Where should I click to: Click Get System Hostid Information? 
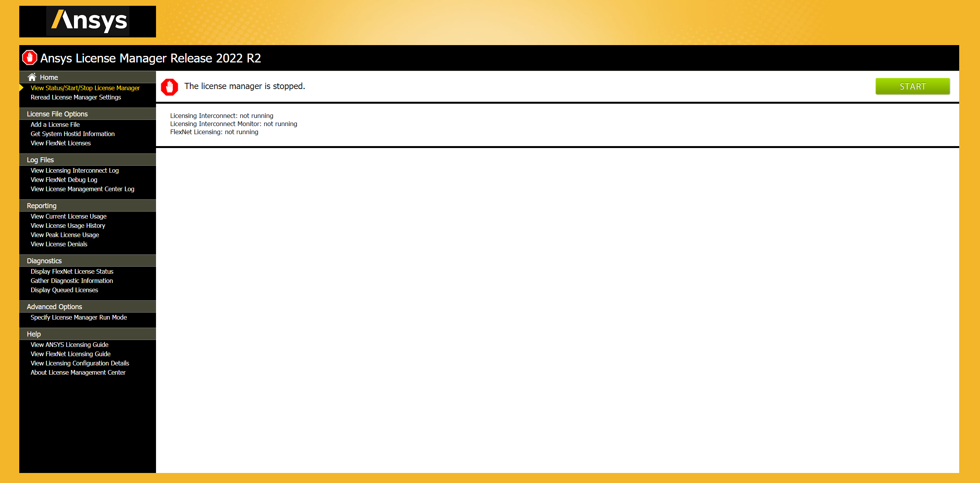[x=73, y=134]
